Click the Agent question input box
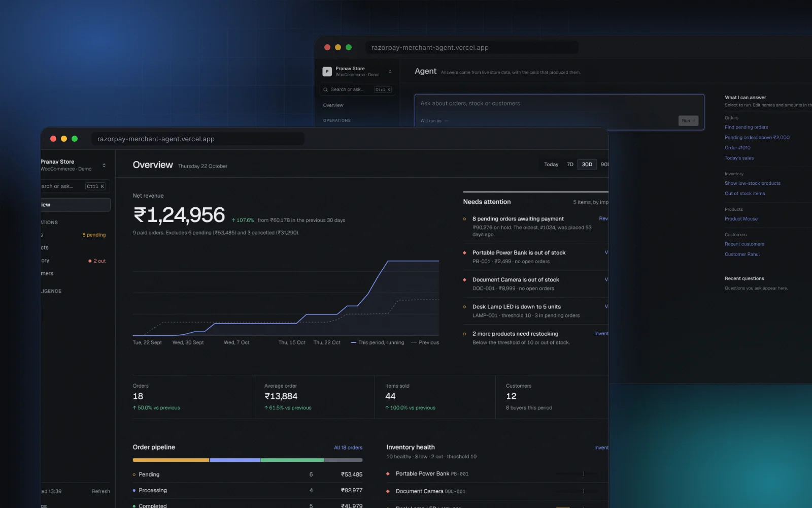 tap(559, 112)
